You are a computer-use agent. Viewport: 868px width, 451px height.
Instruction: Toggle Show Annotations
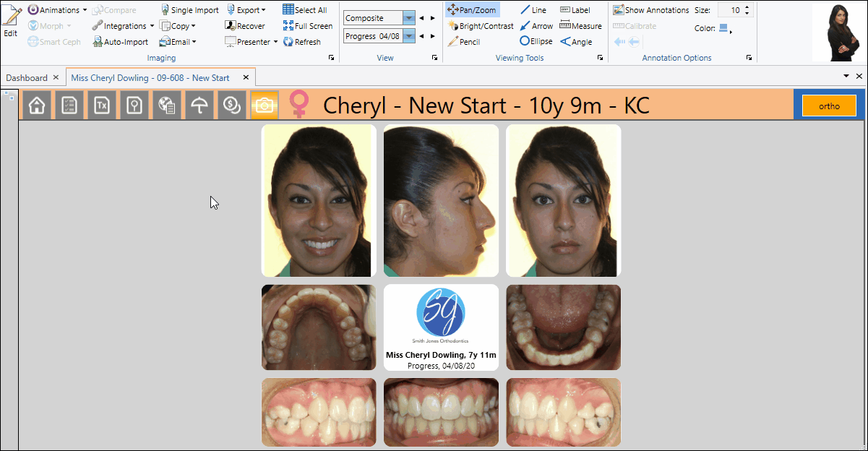[650, 10]
